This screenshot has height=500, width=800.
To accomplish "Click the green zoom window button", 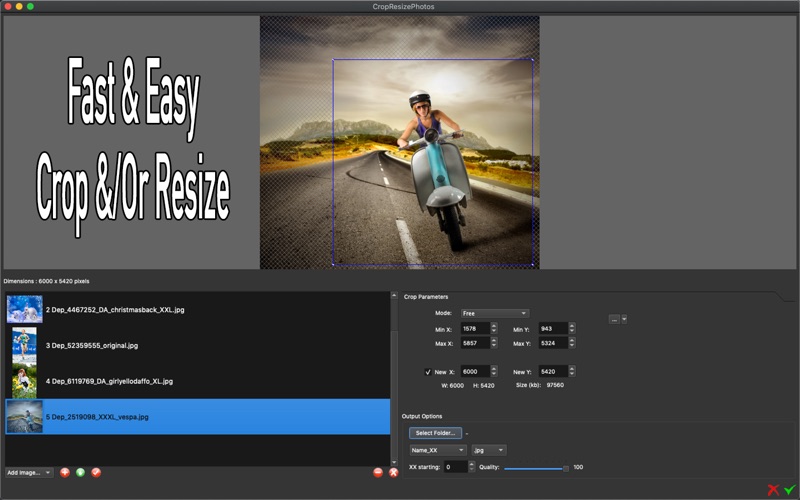I will [x=30, y=6].
